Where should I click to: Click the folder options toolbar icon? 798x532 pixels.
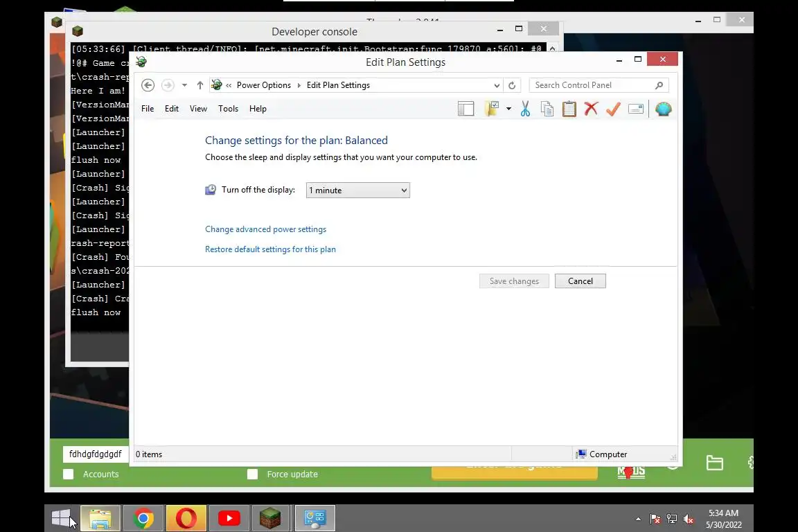492,109
